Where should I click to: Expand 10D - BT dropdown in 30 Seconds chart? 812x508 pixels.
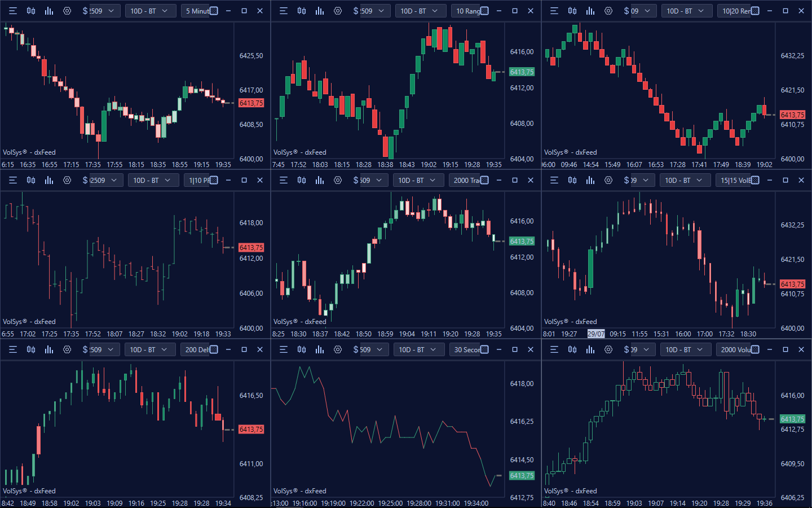[x=417, y=349]
